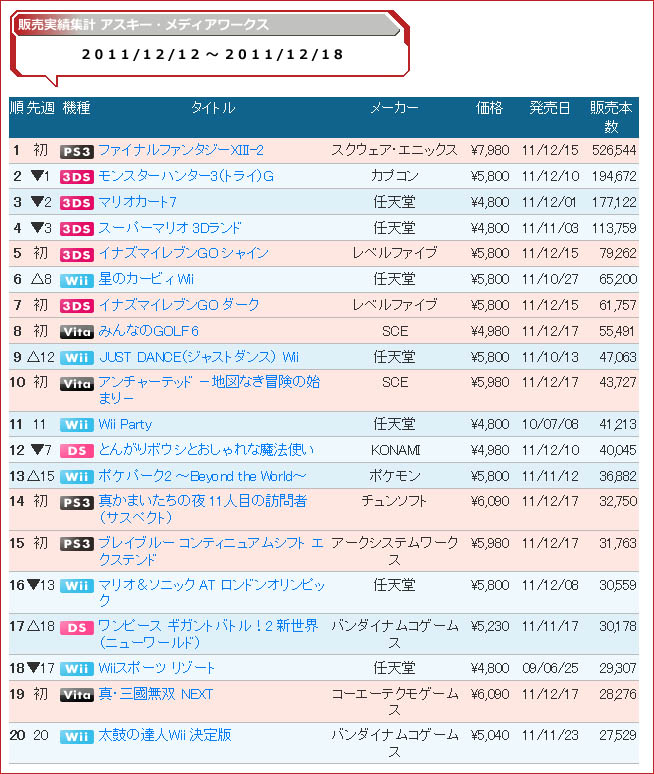Click the PS3 badge beside ファイナルファンタジーXIII-2
The width and height of the screenshot is (654, 774).
(x=77, y=152)
